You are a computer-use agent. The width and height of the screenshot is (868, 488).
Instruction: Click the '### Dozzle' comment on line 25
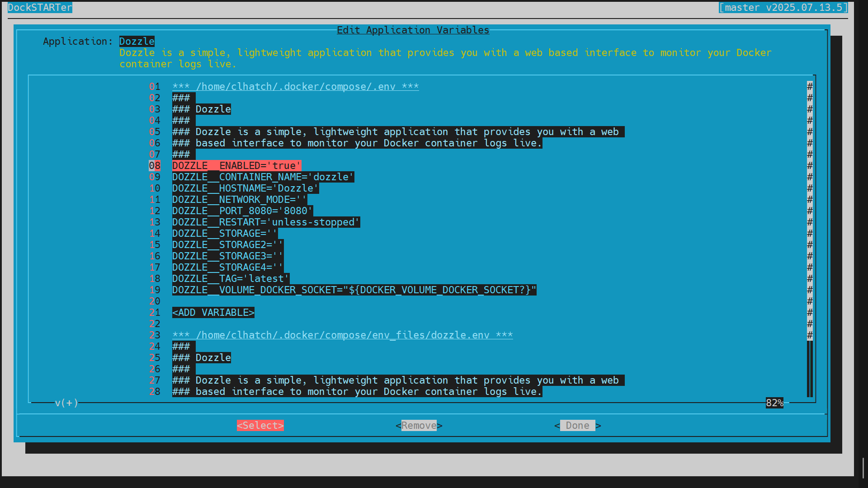(x=202, y=358)
